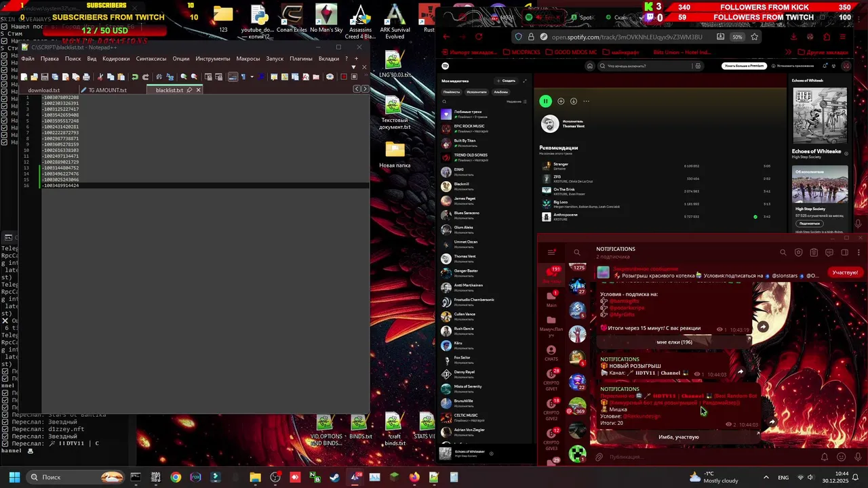Toggle show all characters pilcrow icon
The image size is (868, 488).
(243, 77)
